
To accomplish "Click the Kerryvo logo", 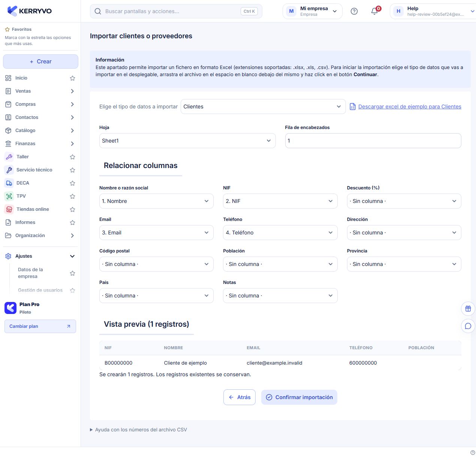I will [x=30, y=11].
